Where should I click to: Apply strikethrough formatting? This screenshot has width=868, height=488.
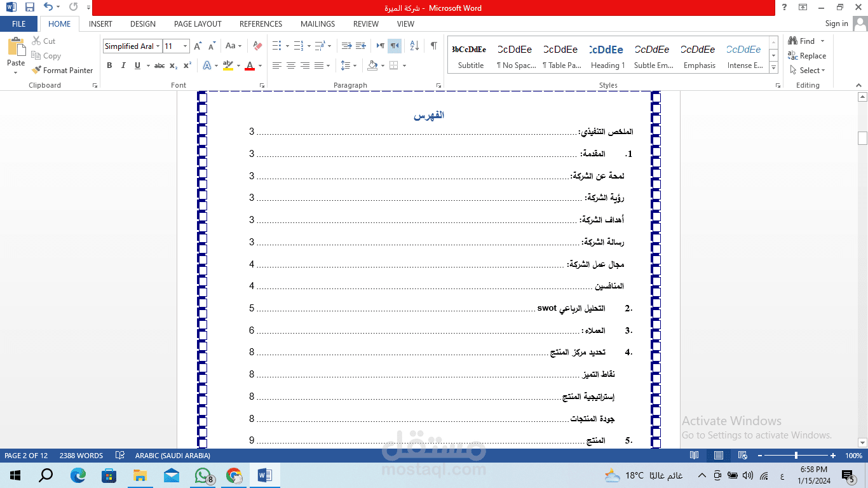coord(159,65)
